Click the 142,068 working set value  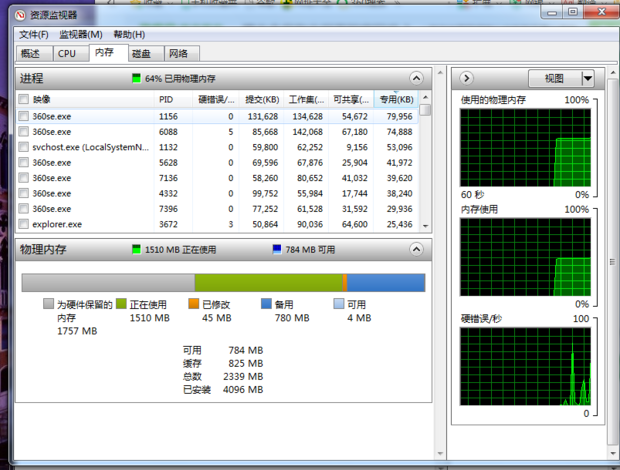tap(308, 132)
